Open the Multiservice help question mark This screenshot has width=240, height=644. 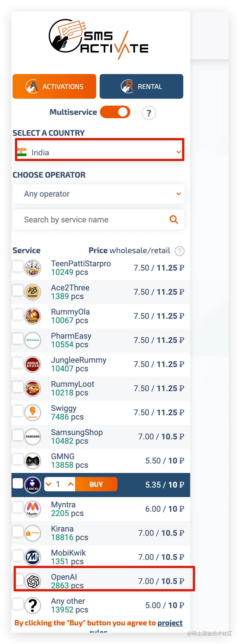(149, 113)
